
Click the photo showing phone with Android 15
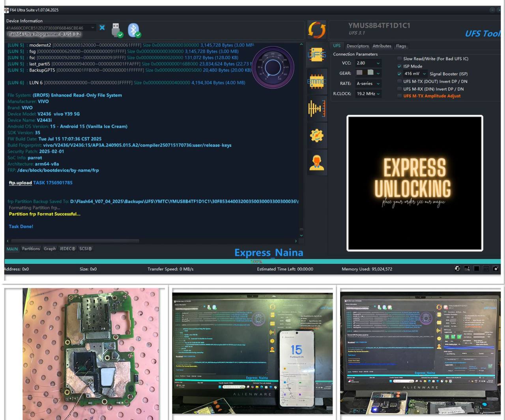pyautogui.click(x=252, y=353)
